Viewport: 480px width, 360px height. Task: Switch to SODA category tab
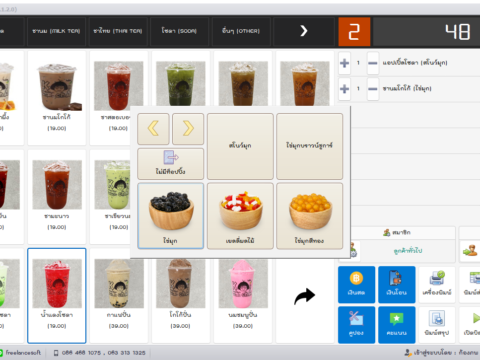click(x=179, y=31)
